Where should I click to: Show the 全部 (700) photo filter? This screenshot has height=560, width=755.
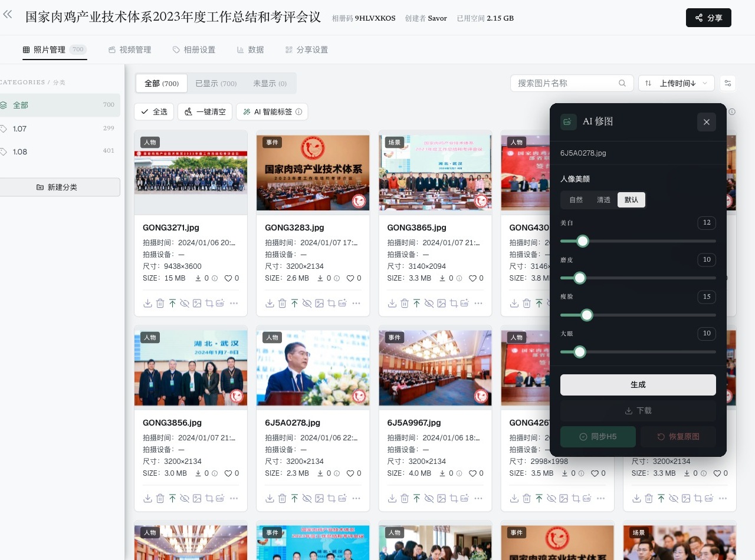point(162,83)
